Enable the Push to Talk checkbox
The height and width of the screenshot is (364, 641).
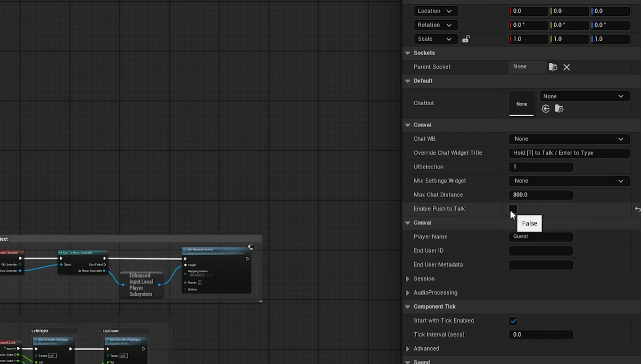pyautogui.click(x=513, y=209)
